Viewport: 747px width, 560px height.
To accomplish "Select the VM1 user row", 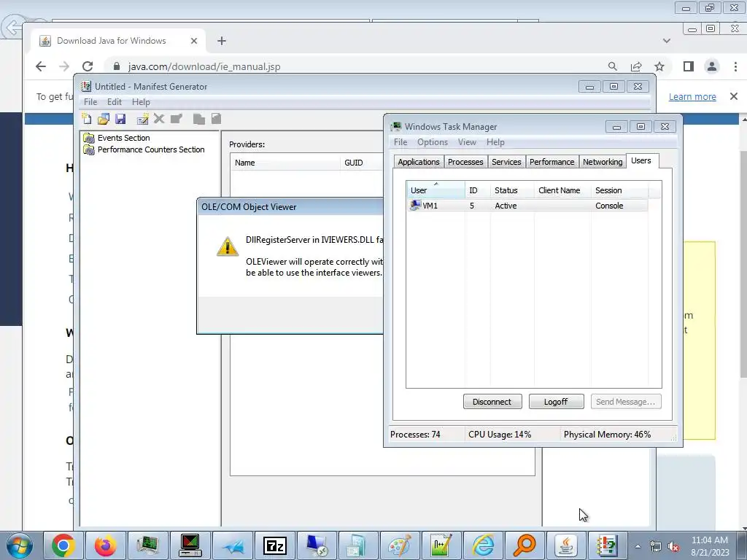I will 527,206.
